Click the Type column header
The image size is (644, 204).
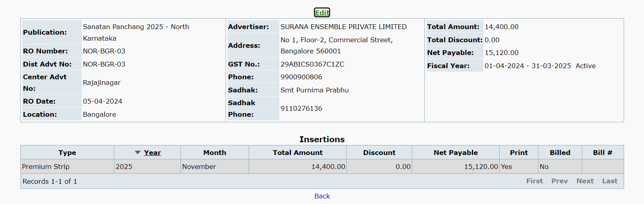pyautogui.click(x=67, y=153)
